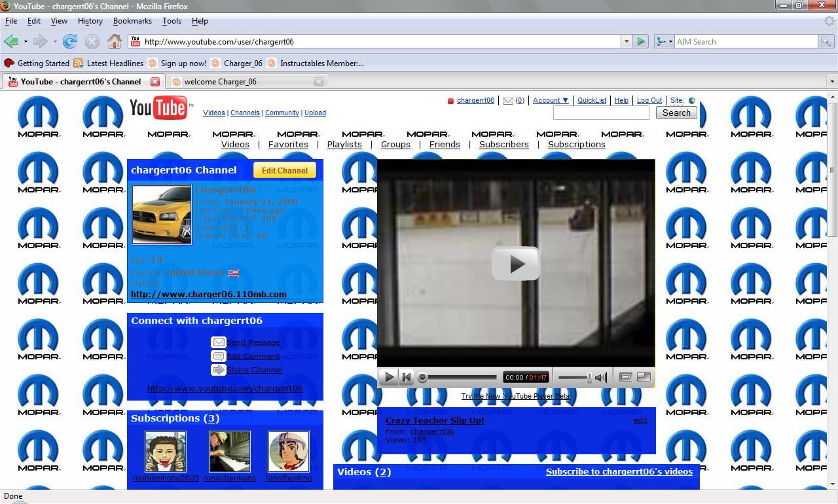This screenshot has height=504, width=838.
Task: Click the rewind button on the video player
Action: [407, 376]
